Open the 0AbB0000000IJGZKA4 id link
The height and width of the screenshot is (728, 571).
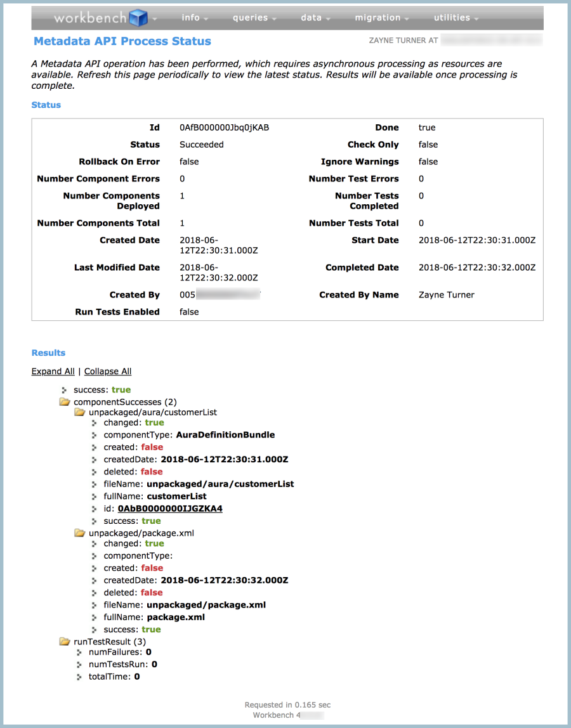[x=170, y=509]
